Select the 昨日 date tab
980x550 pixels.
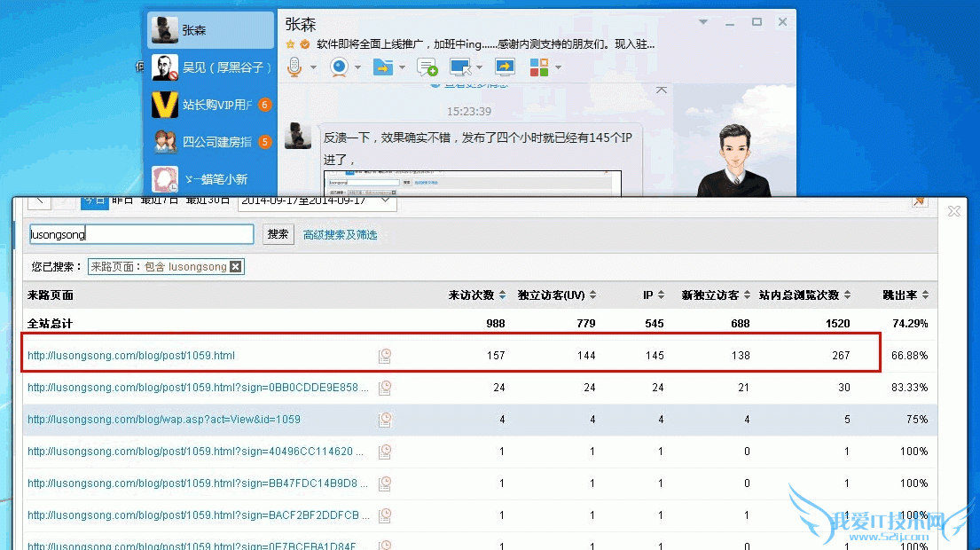[x=122, y=200]
